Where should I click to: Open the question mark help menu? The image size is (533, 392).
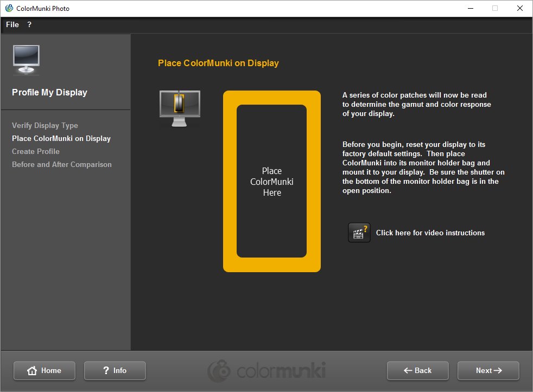29,24
